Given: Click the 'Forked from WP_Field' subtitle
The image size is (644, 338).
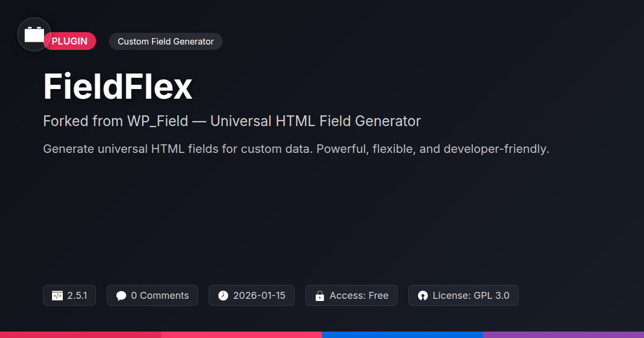Looking at the screenshot, I should [x=232, y=121].
